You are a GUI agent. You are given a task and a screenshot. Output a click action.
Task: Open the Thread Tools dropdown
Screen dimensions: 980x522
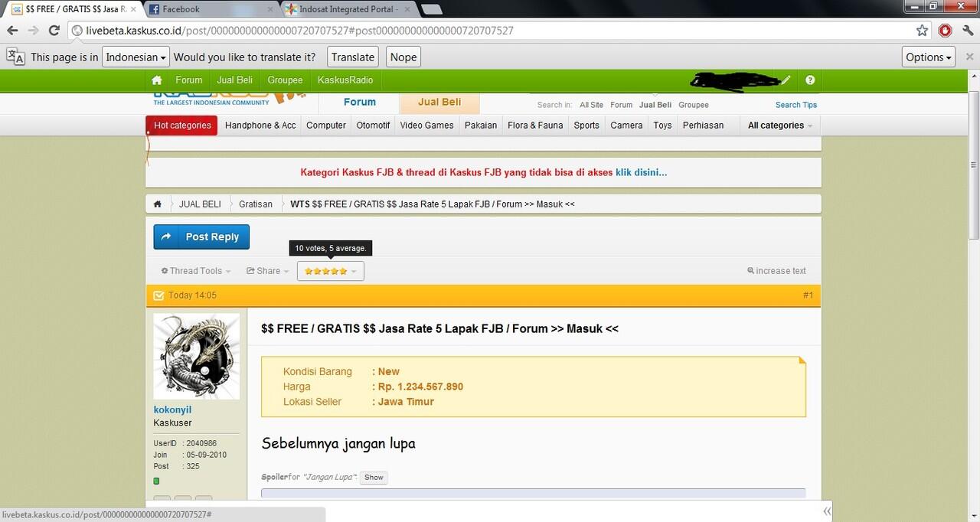click(196, 271)
